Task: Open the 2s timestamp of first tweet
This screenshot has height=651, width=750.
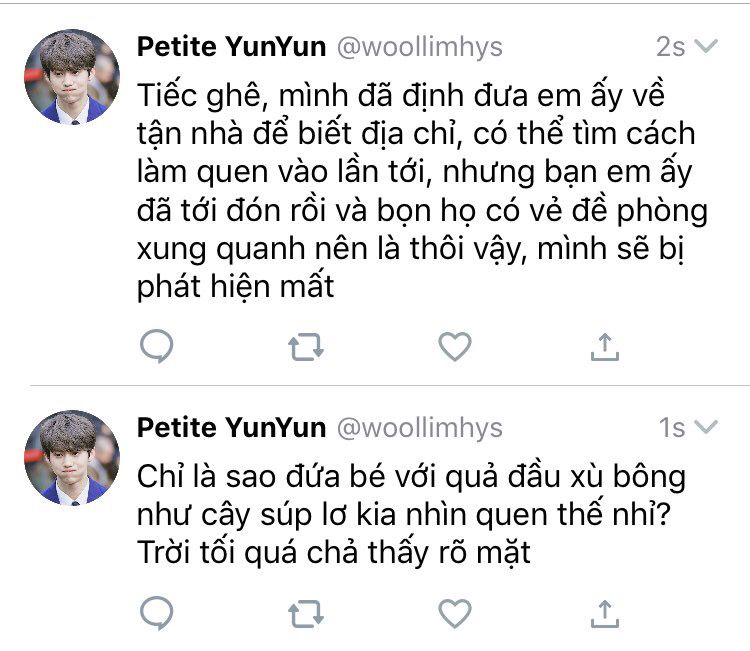Action: (671, 47)
